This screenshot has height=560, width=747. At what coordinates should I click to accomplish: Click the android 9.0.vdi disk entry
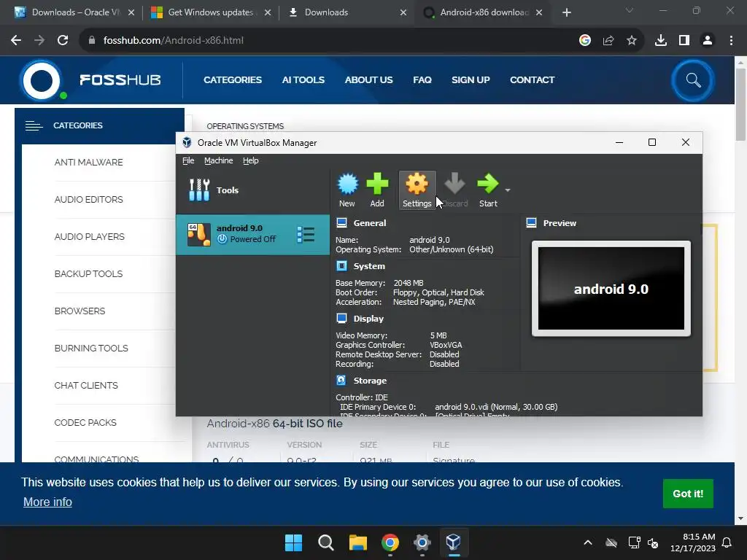(x=496, y=407)
